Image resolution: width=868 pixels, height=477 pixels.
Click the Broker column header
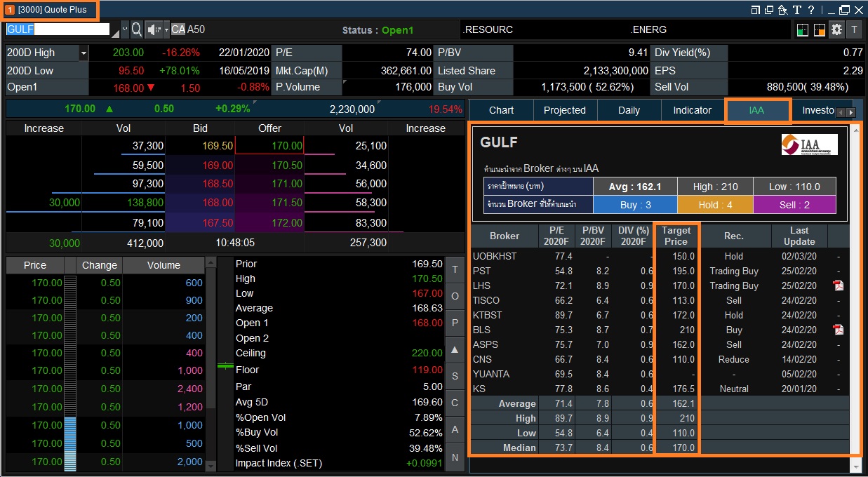(x=505, y=236)
